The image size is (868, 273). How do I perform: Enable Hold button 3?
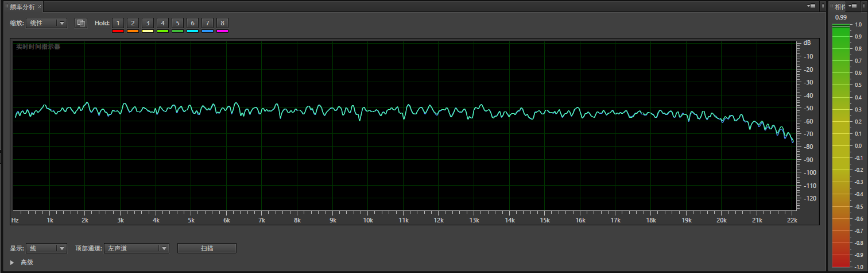coord(148,23)
